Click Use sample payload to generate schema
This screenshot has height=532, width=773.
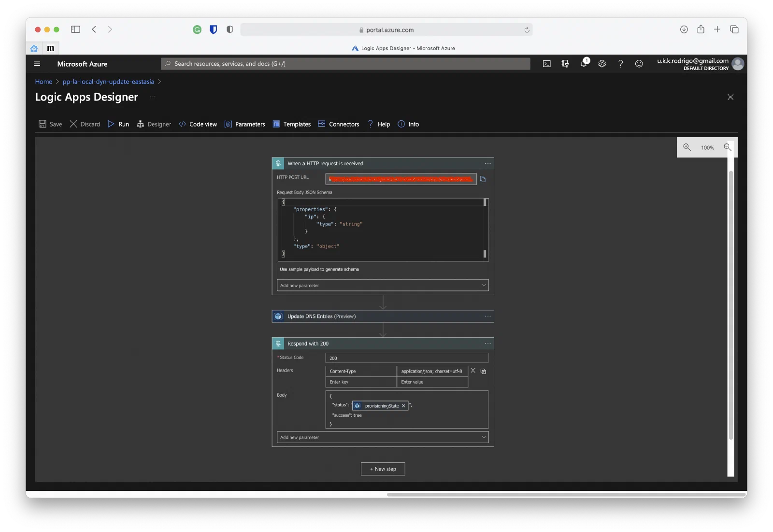click(x=319, y=269)
